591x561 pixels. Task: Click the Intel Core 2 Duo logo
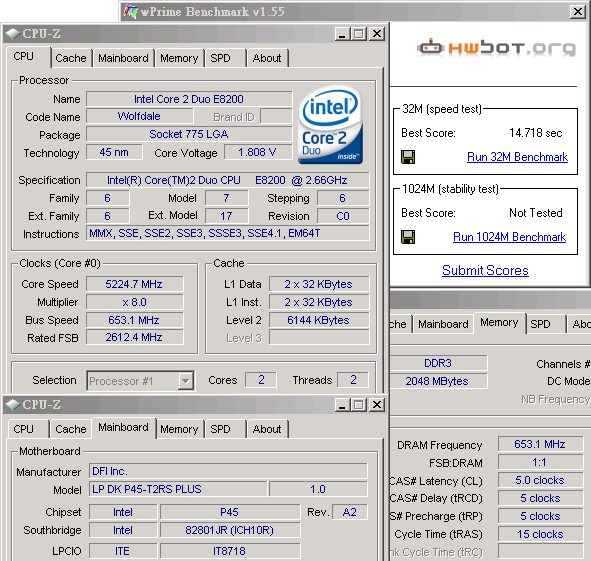point(331,125)
